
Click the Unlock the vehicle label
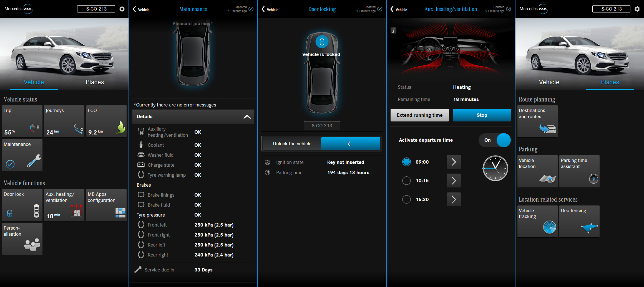292,144
